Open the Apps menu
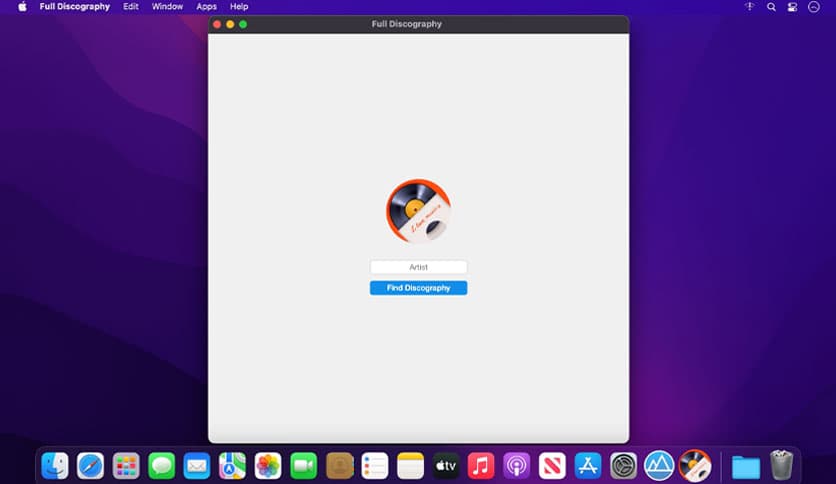Viewport: 836px width, 484px height. [x=206, y=7]
